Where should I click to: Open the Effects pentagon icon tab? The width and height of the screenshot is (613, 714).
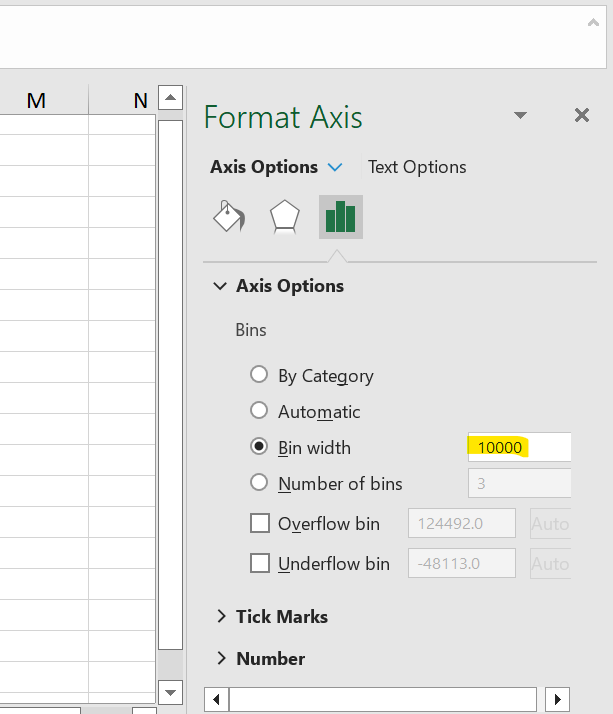[285, 217]
